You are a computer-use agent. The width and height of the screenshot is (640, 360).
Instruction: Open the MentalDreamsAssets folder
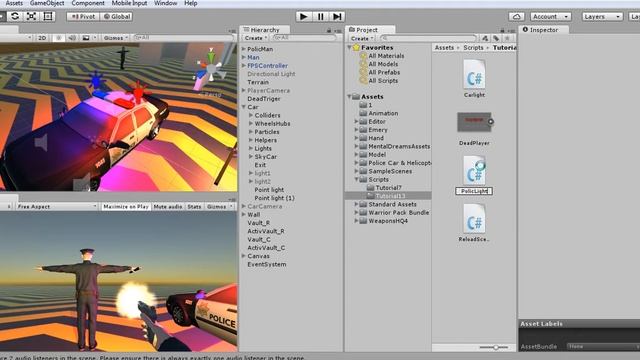point(399,146)
